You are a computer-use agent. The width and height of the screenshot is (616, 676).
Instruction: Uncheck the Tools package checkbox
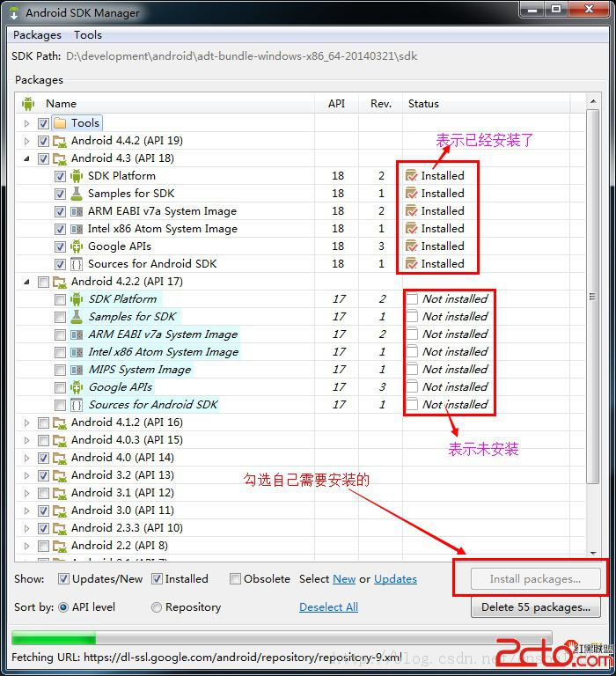pyautogui.click(x=43, y=124)
